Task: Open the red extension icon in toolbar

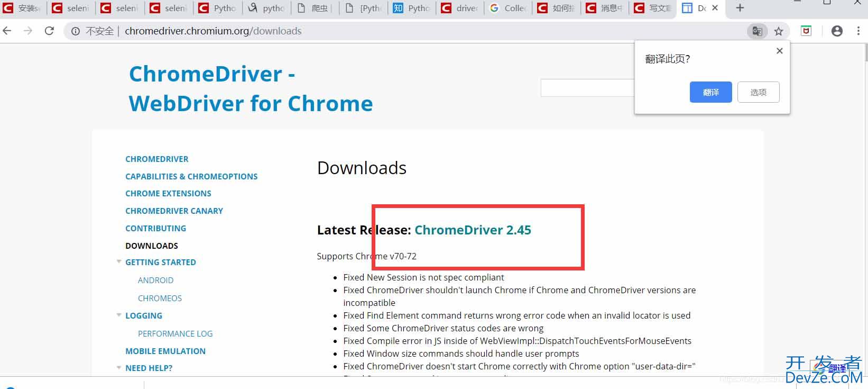Action: pyautogui.click(x=806, y=31)
